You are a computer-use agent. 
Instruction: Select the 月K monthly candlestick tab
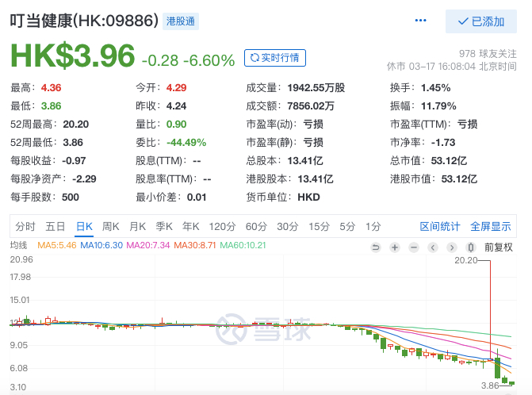point(137,226)
